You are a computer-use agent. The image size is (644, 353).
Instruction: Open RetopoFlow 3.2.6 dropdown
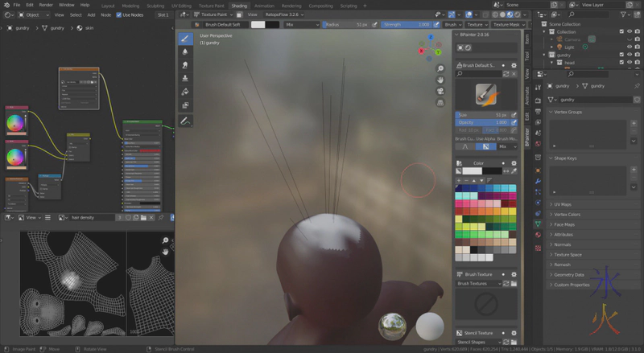pyautogui.click(x=284, y=14)
